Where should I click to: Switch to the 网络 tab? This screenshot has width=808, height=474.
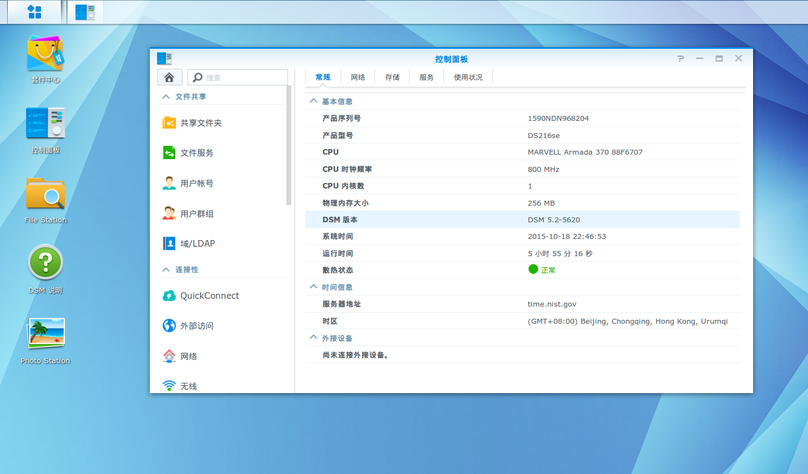pyautogui.click(x=358, y=77)
